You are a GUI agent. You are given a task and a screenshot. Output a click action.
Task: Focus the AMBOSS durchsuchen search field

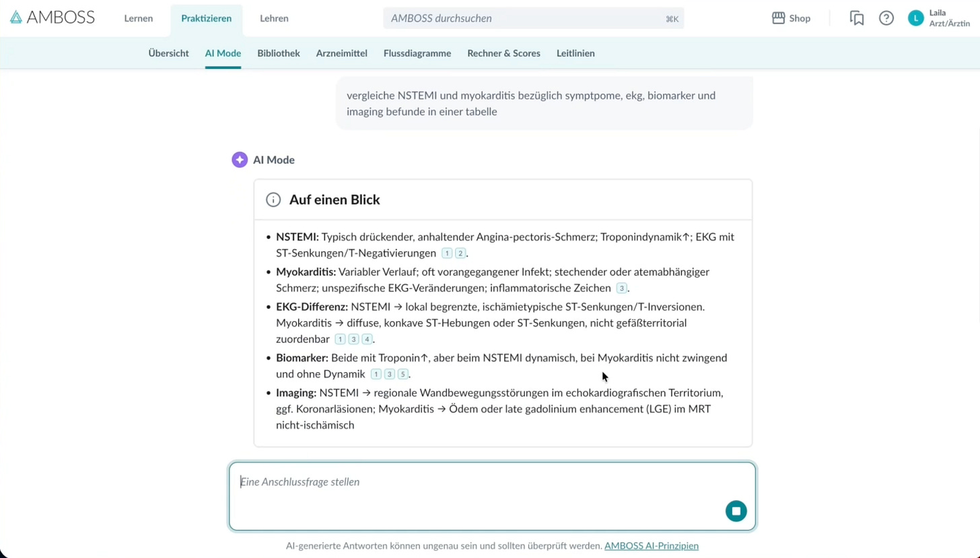click(525, 18)
